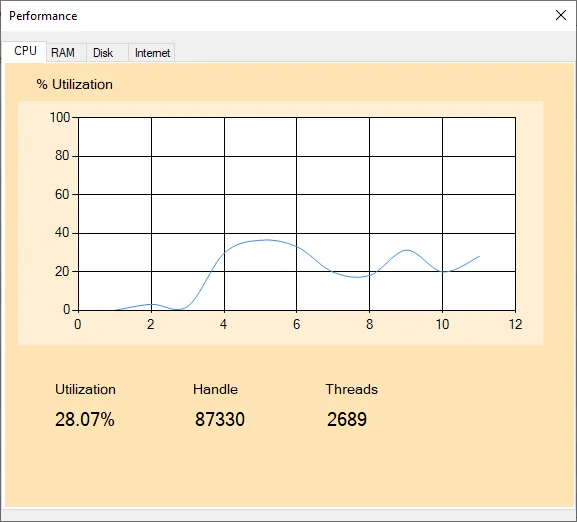Click the 20 label on the y-axis

tap(62, 271)
